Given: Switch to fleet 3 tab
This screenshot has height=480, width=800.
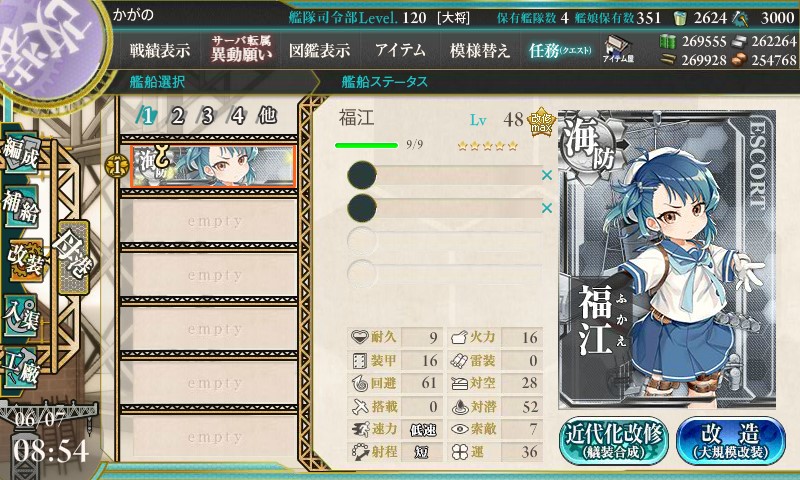Looking at the screenshot, I should (207, 116).
